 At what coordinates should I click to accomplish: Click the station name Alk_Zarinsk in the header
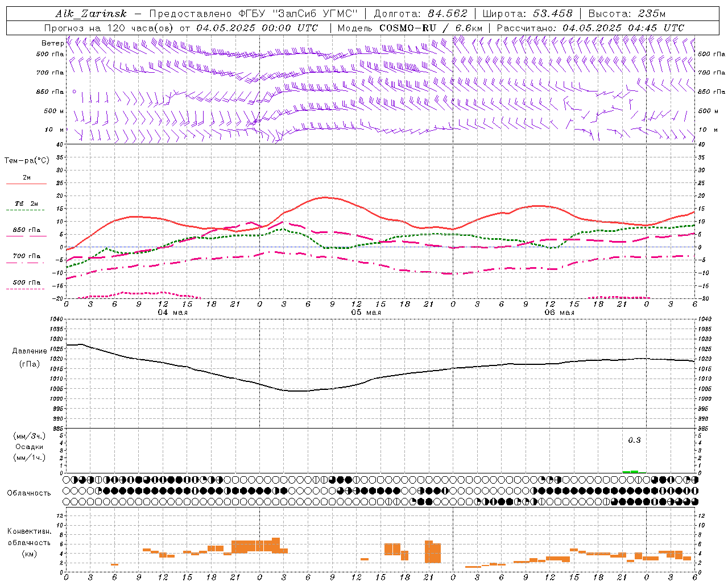click(x=91, y=14)
